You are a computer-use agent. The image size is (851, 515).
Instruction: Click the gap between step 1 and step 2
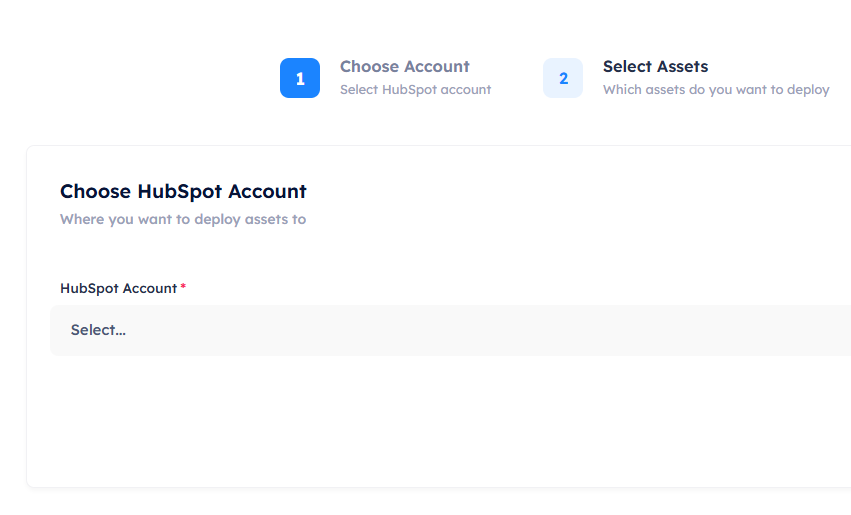pyautogui.click(x=517, y=78)
